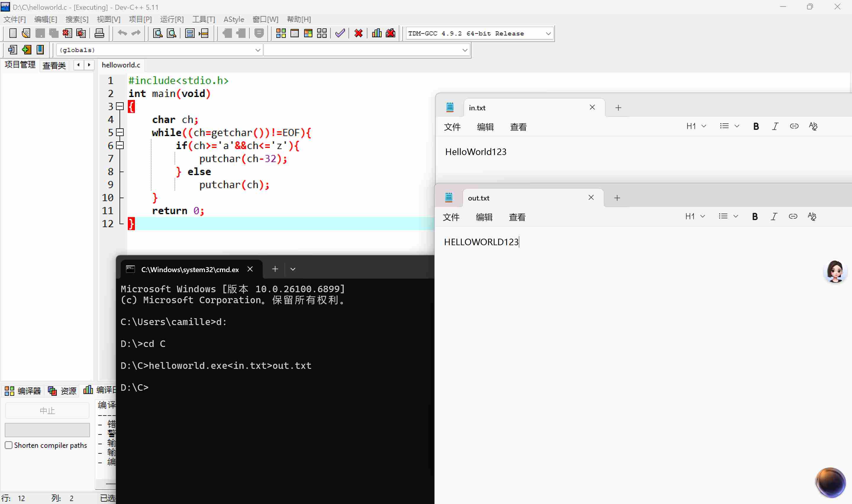Stop execution with the red X icon

(x=358, y=33)
